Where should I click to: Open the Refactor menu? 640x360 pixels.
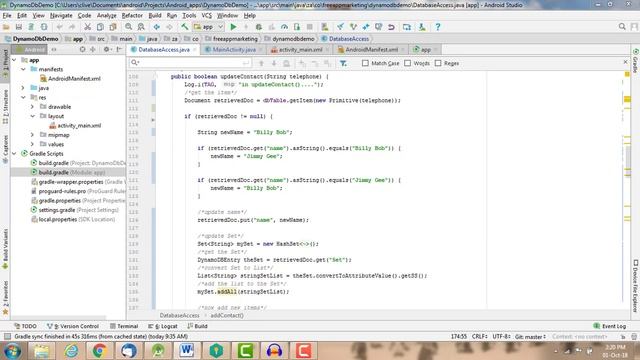point(132,16)
